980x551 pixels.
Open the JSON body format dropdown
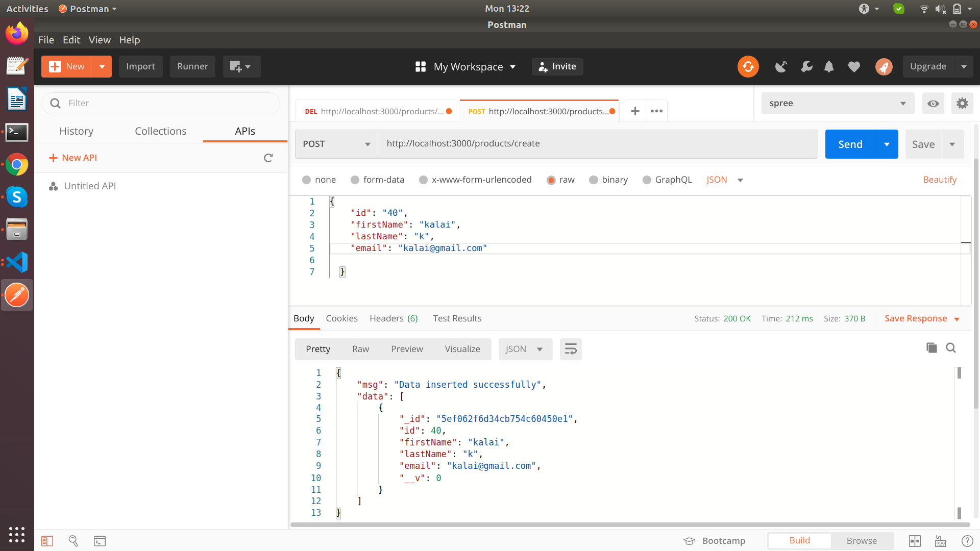725,180
